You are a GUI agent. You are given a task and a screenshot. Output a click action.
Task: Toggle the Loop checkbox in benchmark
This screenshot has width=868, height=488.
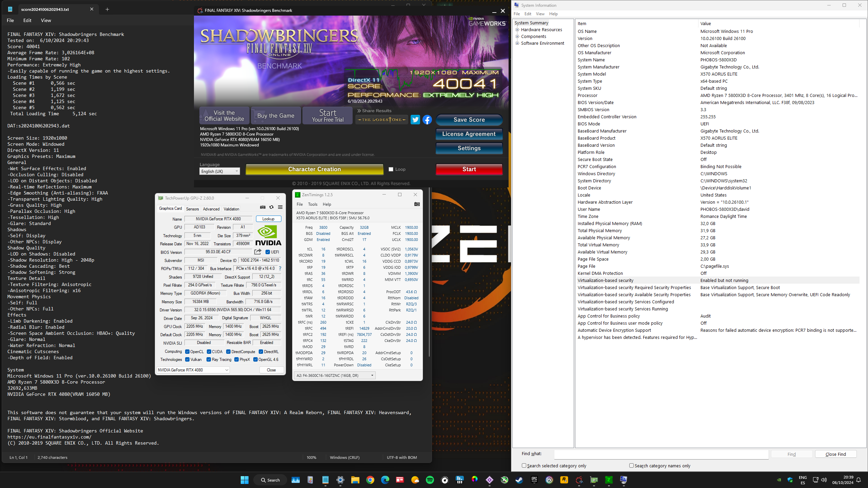click(x=391, y=169)
